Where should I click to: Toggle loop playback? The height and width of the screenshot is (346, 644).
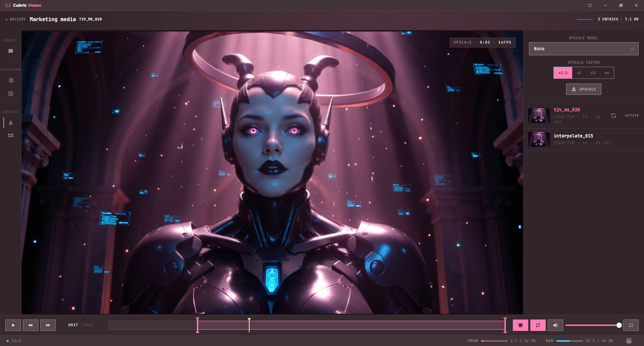tap(538, 325)
